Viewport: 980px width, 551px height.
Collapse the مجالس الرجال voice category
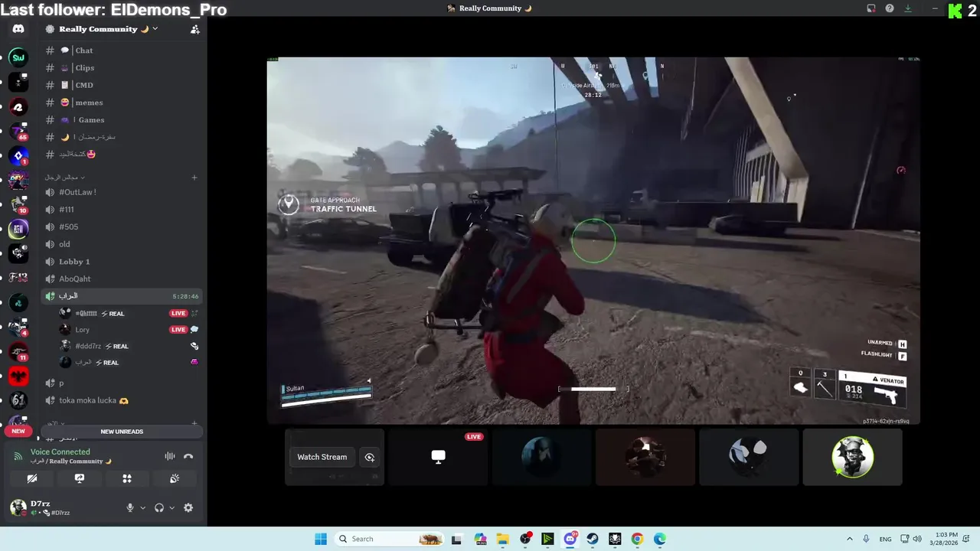click(64, 178)
